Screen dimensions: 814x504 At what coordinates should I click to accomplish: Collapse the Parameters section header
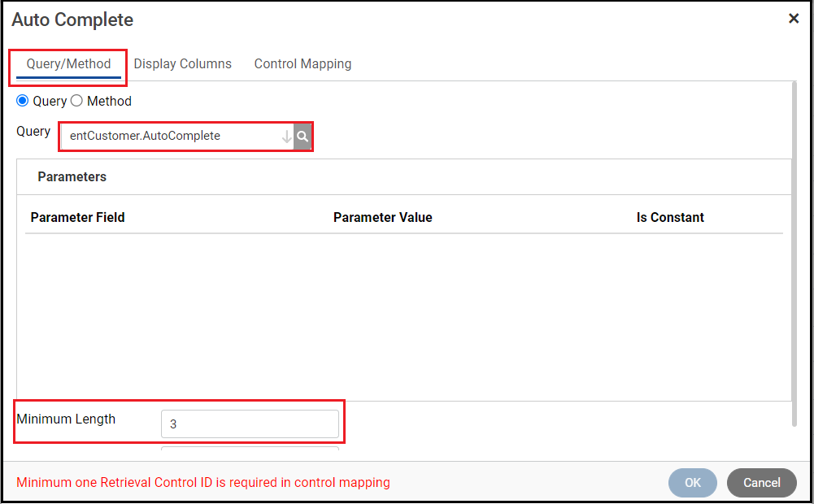click(x=72, y=176)
